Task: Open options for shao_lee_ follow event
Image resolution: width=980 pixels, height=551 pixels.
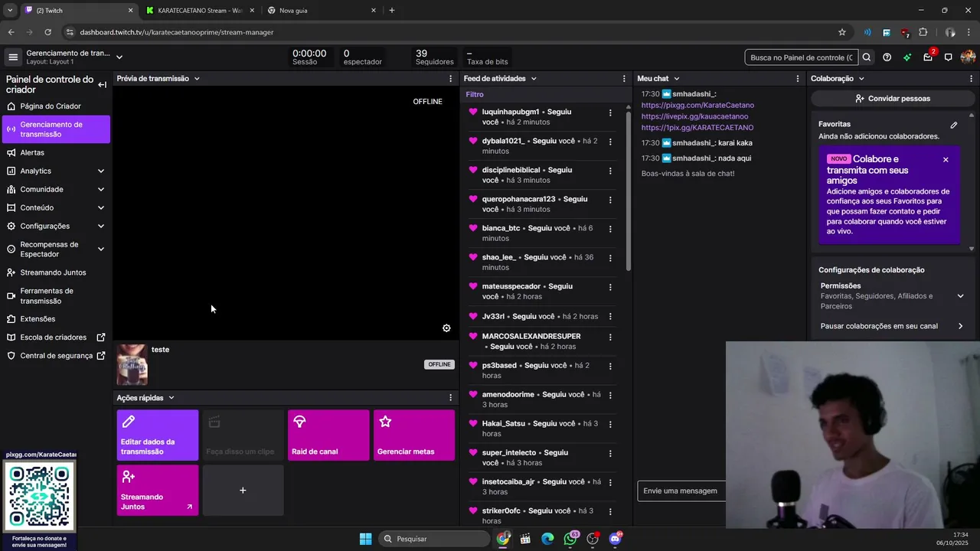Action: 610,258
